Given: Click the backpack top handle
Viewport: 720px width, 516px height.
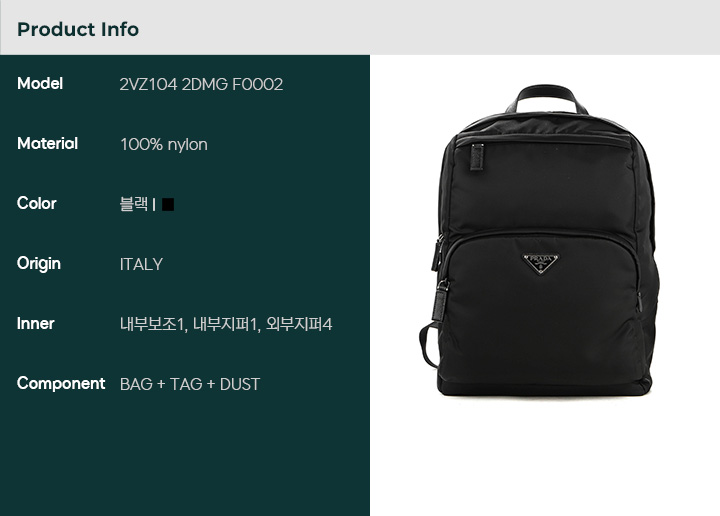Looking at the screenshot, I should click(546, 98).
